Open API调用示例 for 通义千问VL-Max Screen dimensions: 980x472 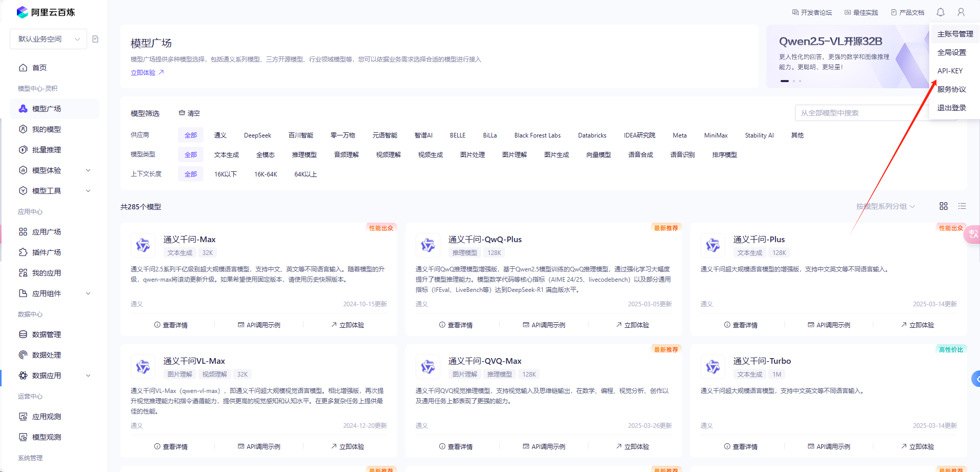(x=259, y=447)
